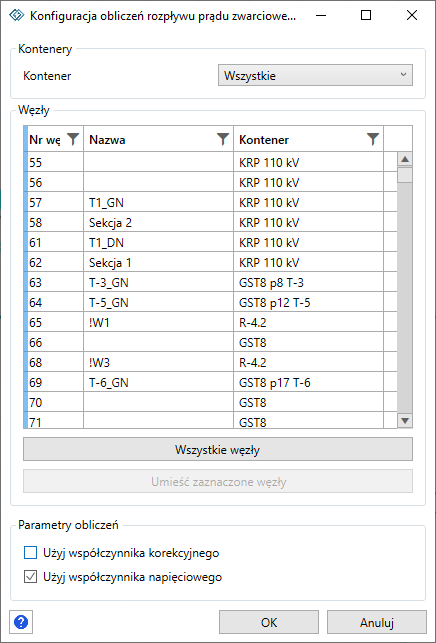
Task: Select node row 63 T-3_GN
Action: coord(210,283)
